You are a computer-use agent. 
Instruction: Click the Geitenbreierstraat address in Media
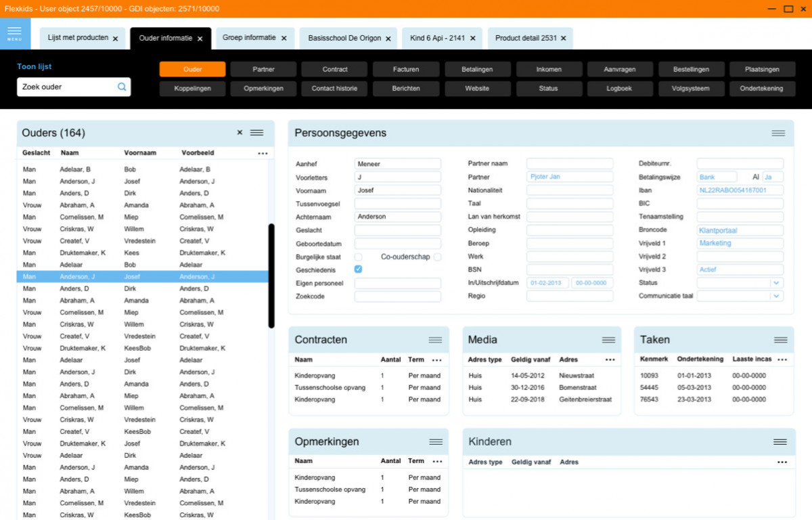585,399
